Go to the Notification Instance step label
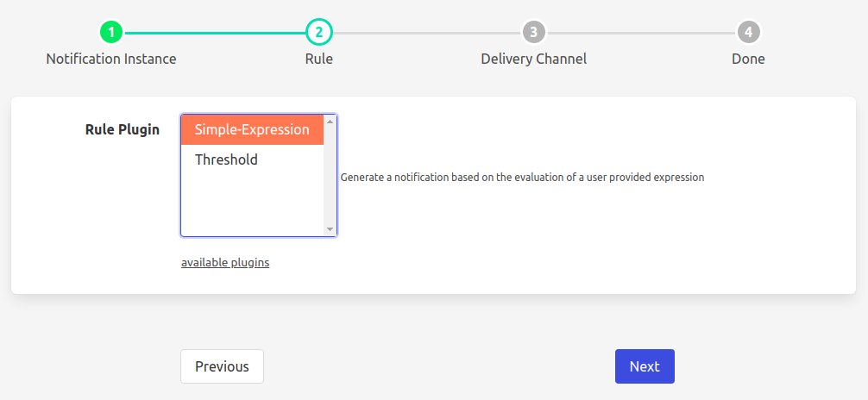868x400 pixels. coord(111,59)
